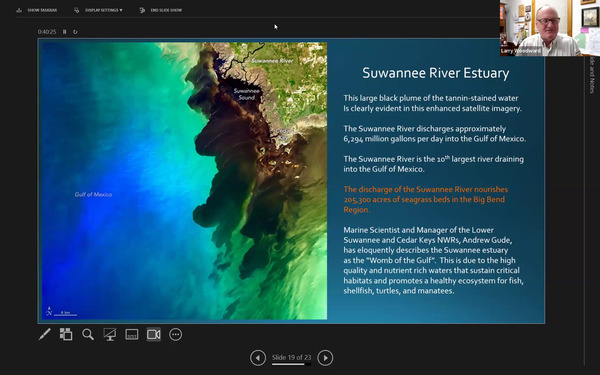This screenshot has width=600, height=375.
Task: Click the orange seagrass beds paragraph
Action: coord(426,199)
